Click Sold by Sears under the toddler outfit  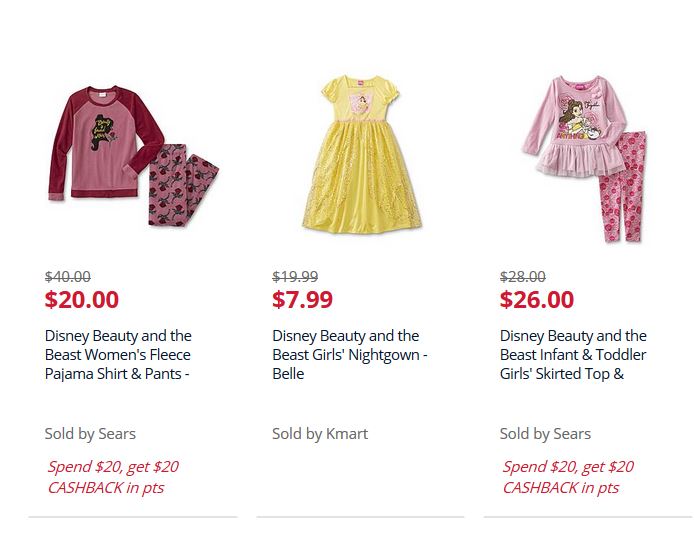click(x=545, y=434)
